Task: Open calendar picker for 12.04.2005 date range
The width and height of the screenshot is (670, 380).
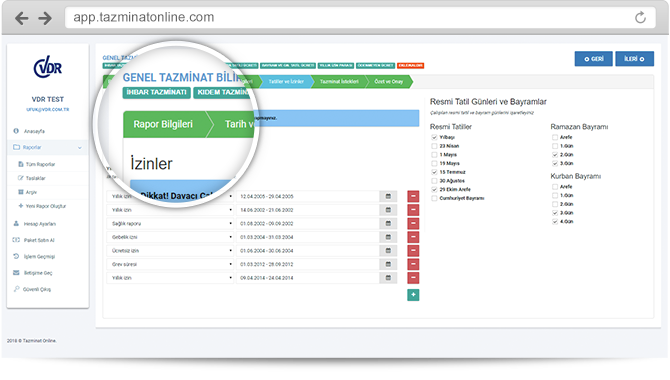Action: point(388,196)
